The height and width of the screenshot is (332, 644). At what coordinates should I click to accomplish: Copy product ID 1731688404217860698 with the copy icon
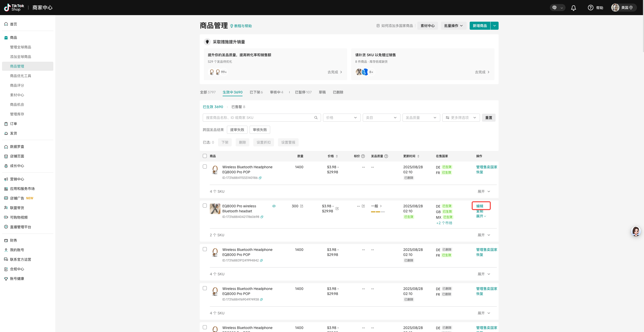262,217
